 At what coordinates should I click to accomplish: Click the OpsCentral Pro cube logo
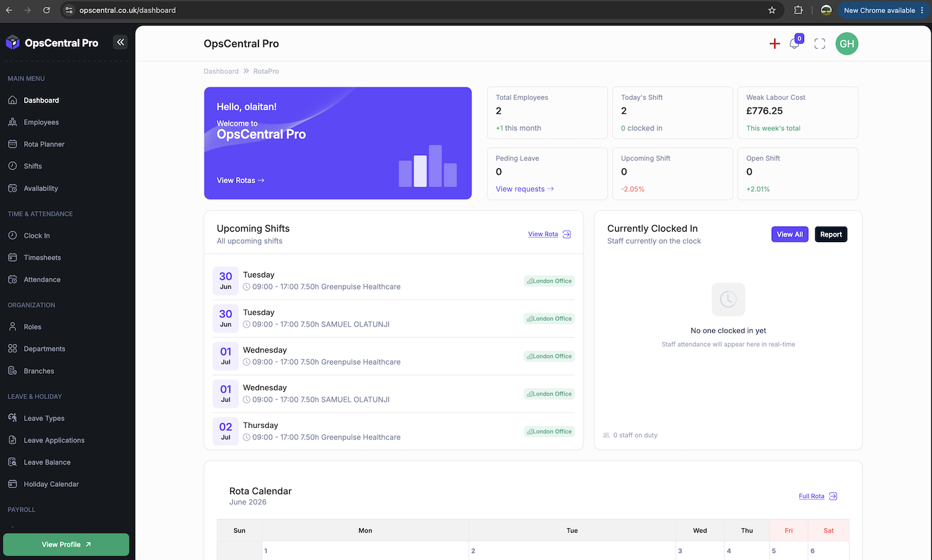tap(12, 42)
